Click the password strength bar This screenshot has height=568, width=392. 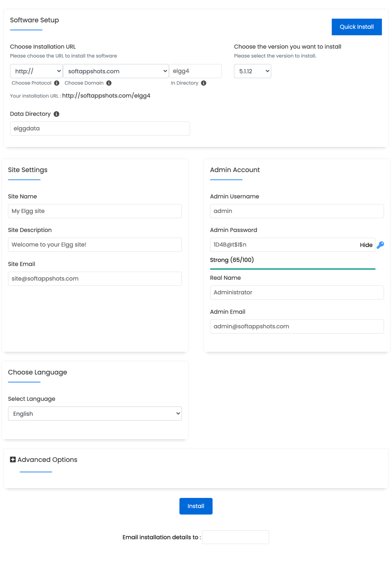point(292,269)
